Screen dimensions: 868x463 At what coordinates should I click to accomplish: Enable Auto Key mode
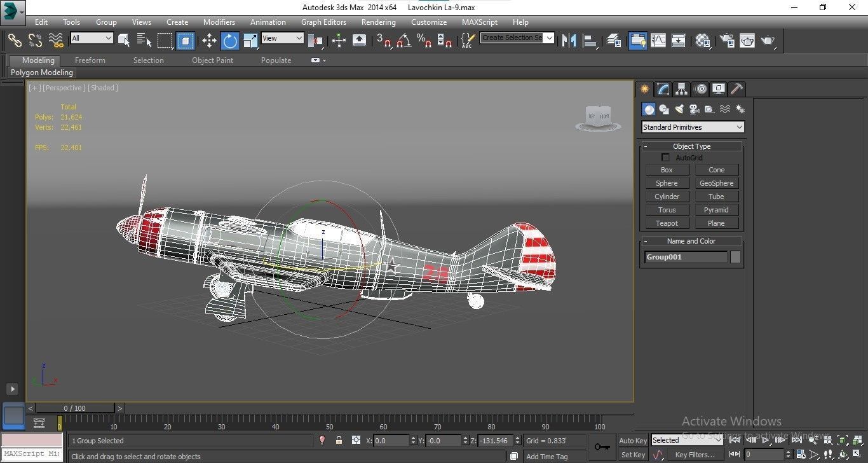point(633,441)
